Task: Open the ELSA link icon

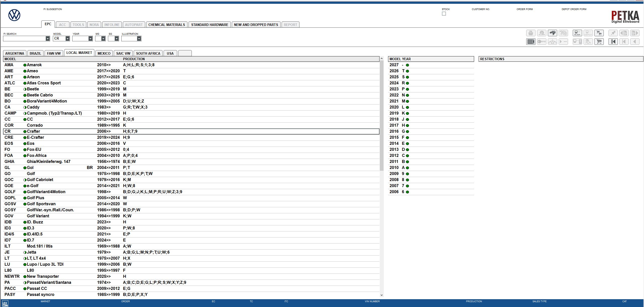Action: (x=577, y=33)
